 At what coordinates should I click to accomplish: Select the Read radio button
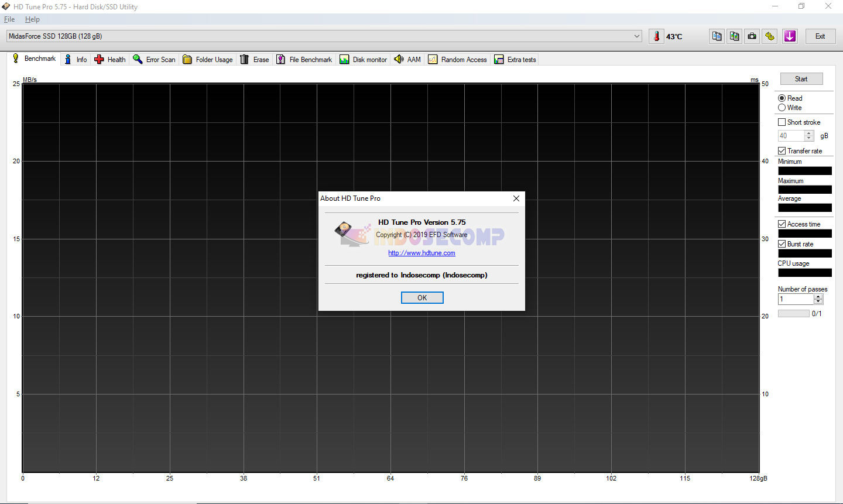(x=782, y=98)
